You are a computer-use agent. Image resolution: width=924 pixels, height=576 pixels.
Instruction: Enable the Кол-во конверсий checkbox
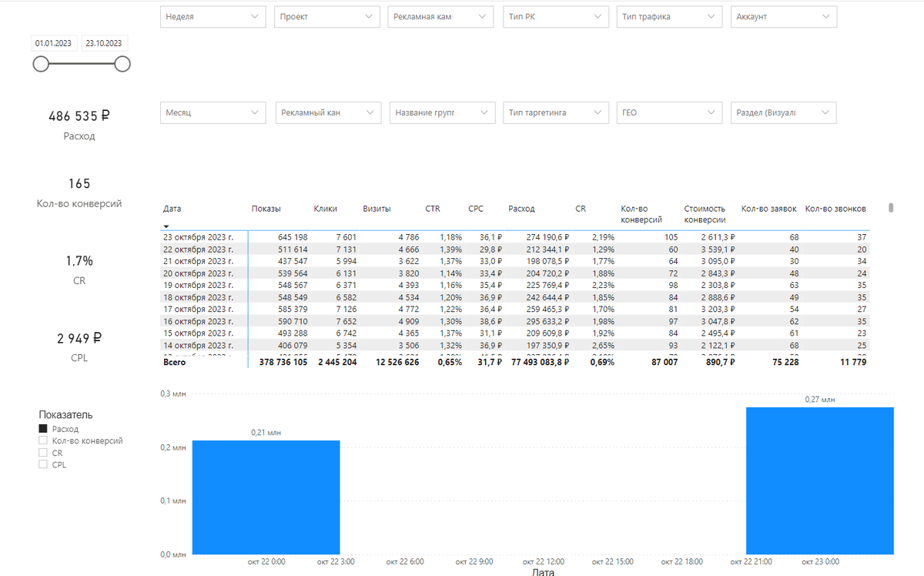tap(42, 440)
